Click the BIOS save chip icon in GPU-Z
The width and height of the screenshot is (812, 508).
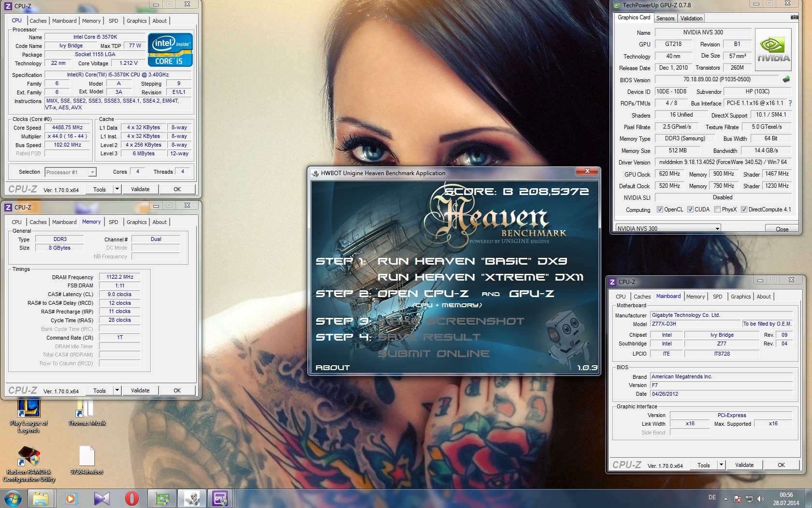point(786,79)
